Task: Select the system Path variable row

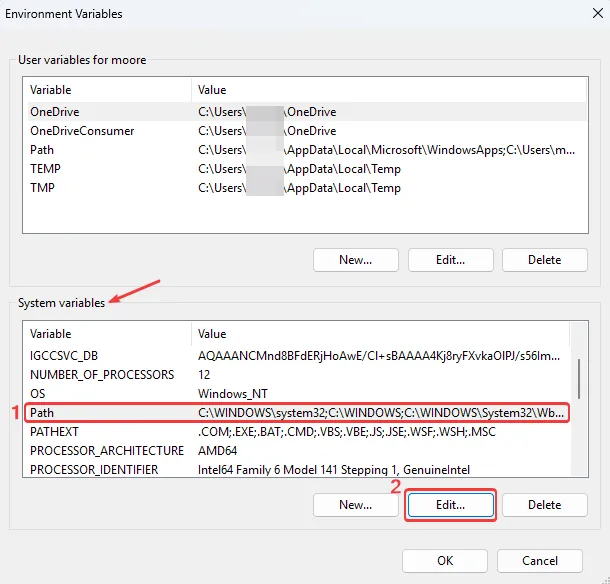Action: [x=300, y=412]
